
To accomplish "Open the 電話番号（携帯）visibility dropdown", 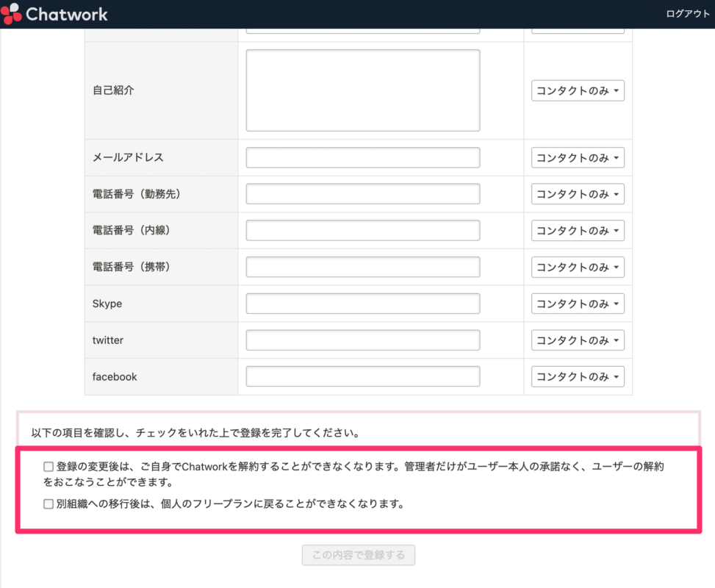I will 578,266.
